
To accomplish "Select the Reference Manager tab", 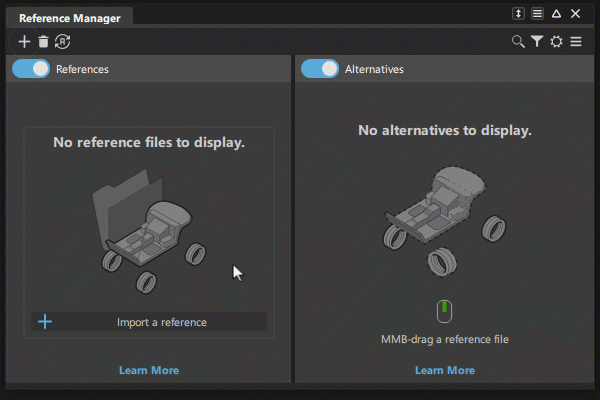I will (x=70, y=18).
